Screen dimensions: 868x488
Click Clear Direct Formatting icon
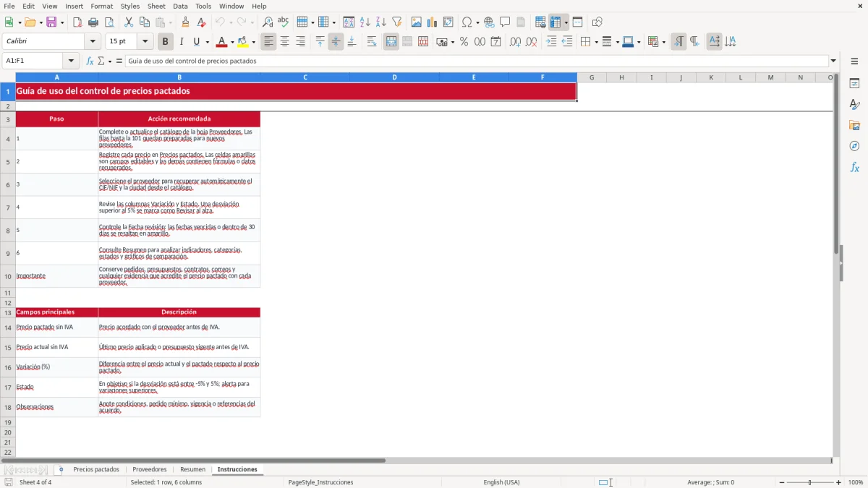pos(202,22)
